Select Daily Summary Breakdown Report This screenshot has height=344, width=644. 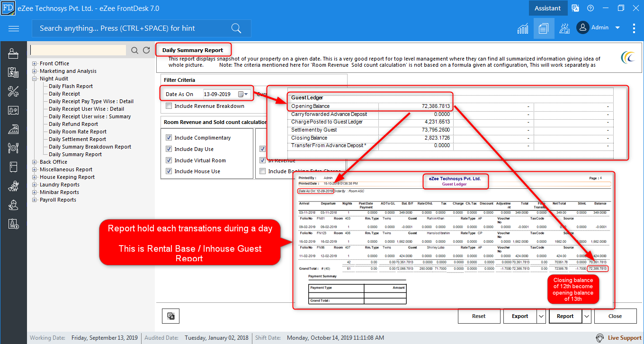click(90, 147)
